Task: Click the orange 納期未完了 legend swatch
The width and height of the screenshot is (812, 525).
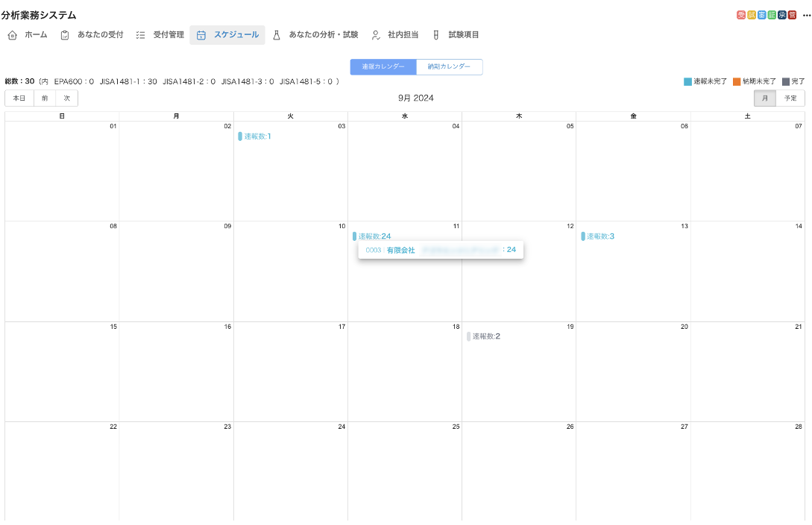Action: [x=737, y=81]
